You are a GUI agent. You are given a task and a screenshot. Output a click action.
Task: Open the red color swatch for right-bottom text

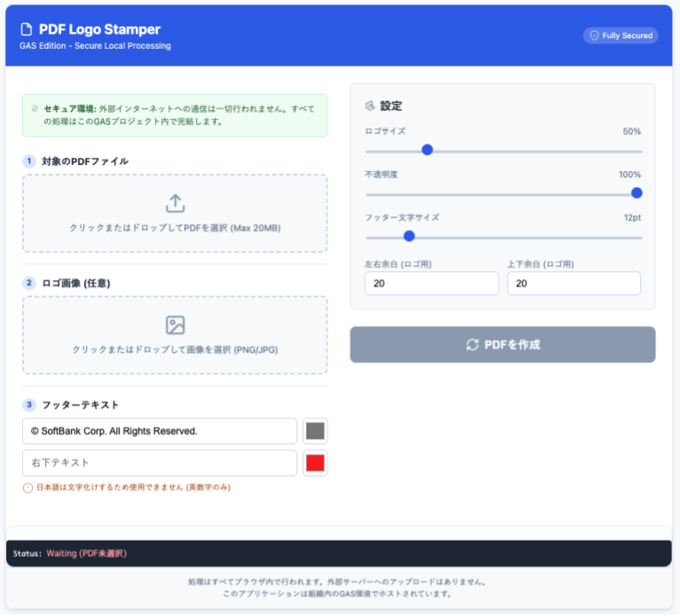click(316, 463)
